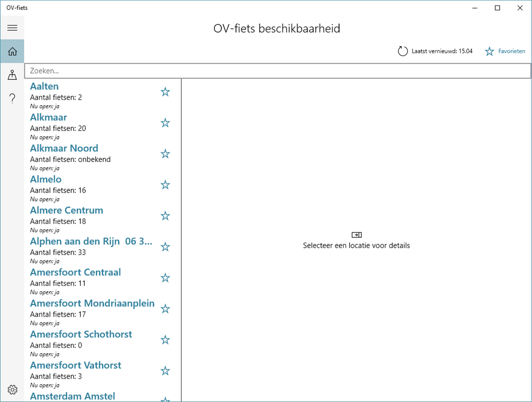Click the Zoeken search field
The height and width of the screenshot is (402, 532).
click(x=277, y=71)
